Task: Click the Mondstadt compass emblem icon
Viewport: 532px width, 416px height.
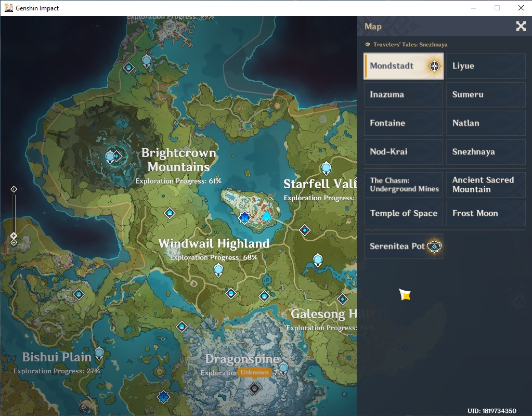Action: [x=434, y=66]
